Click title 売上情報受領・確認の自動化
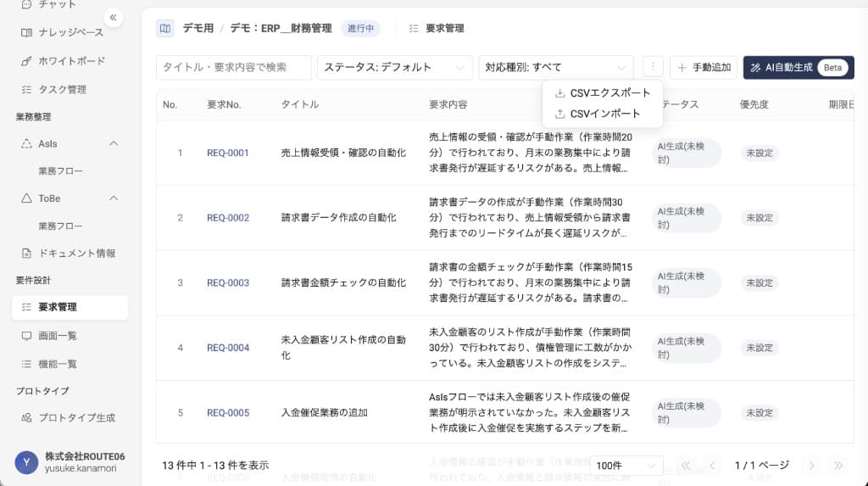Viewport: 868px width, 486px height. pyautogui.click(x=343, y=153)
